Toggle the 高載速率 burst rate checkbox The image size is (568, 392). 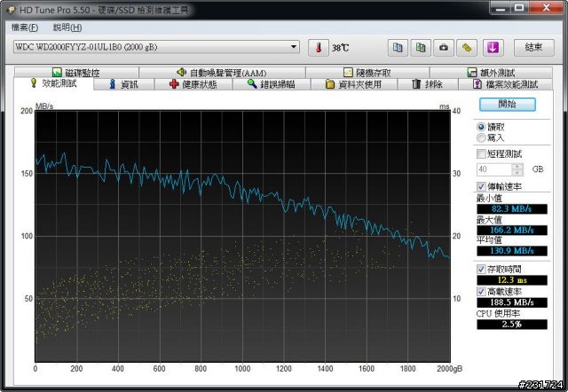tap(481, 292)
